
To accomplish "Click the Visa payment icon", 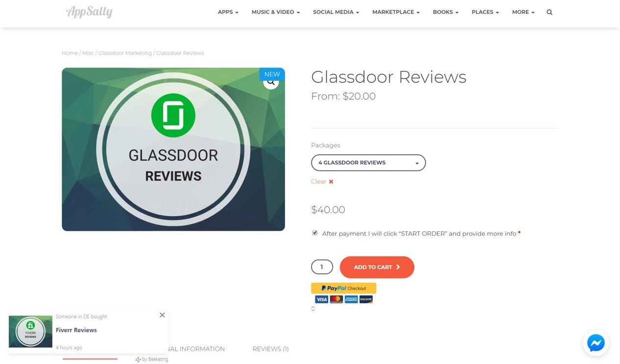I will coord(321,299).
